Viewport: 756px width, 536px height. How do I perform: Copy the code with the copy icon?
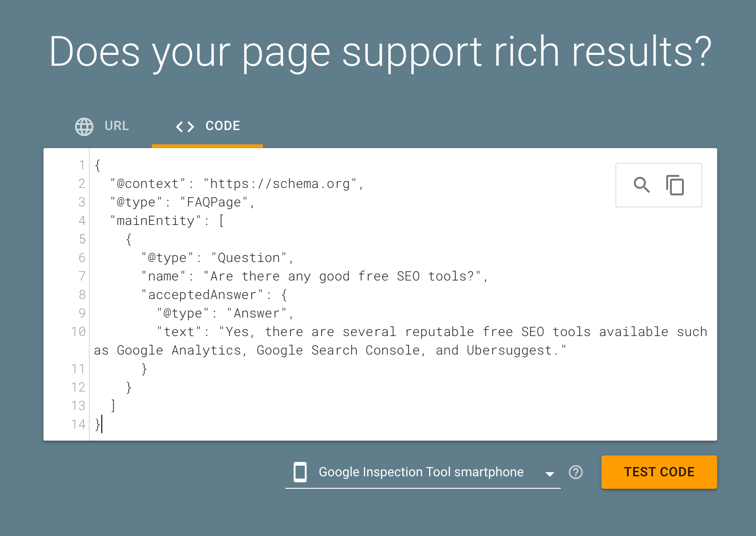[675, 185]
